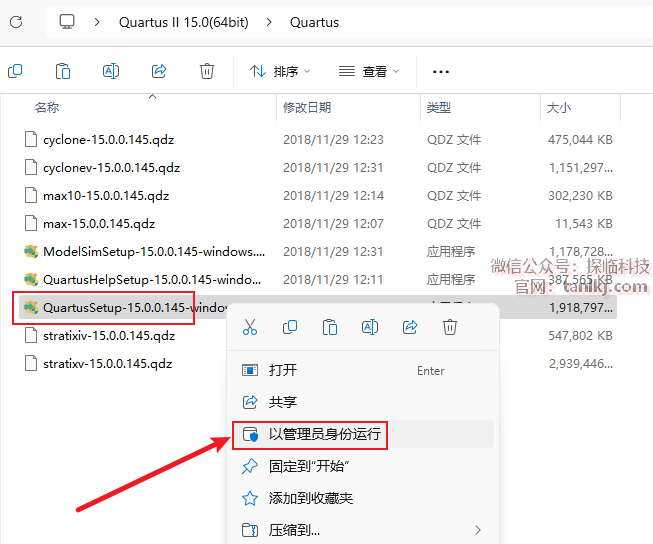The image size is (653, 544).
Task: Click the QuartusHelpSetup installer icon
Action: point(31,279)
